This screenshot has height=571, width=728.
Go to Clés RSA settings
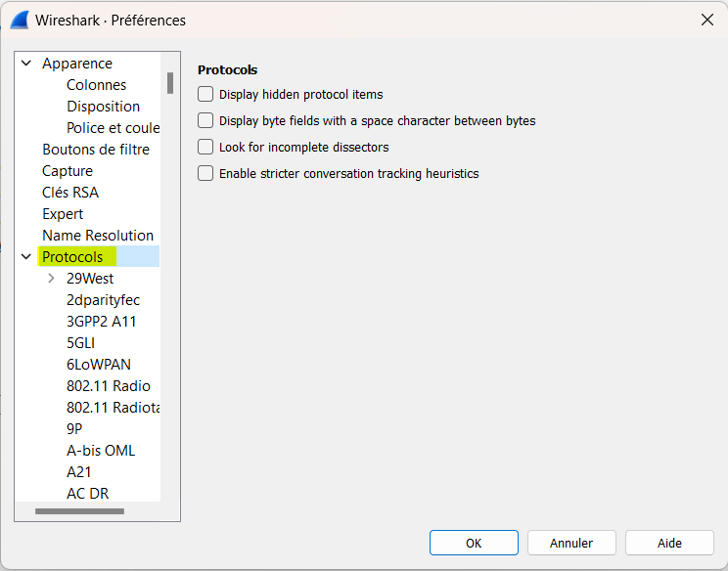70,193
